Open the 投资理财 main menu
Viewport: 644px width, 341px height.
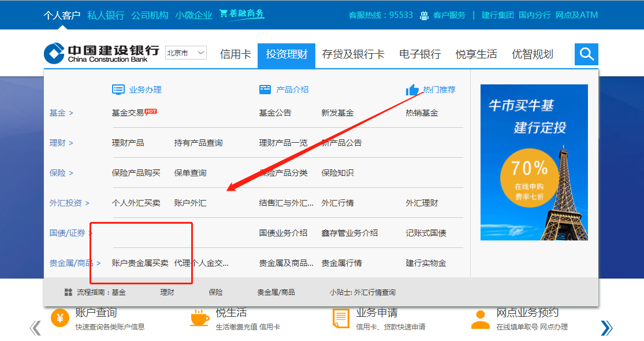point(286,54)
